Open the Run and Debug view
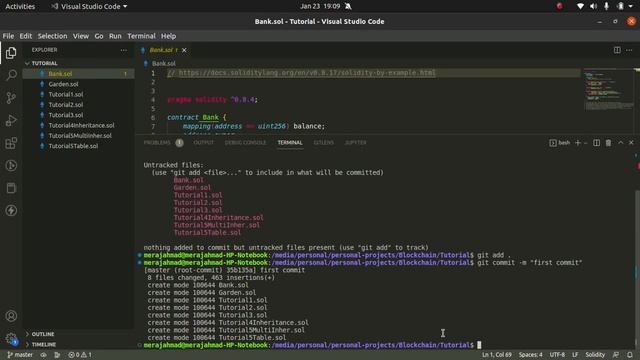 11,120
